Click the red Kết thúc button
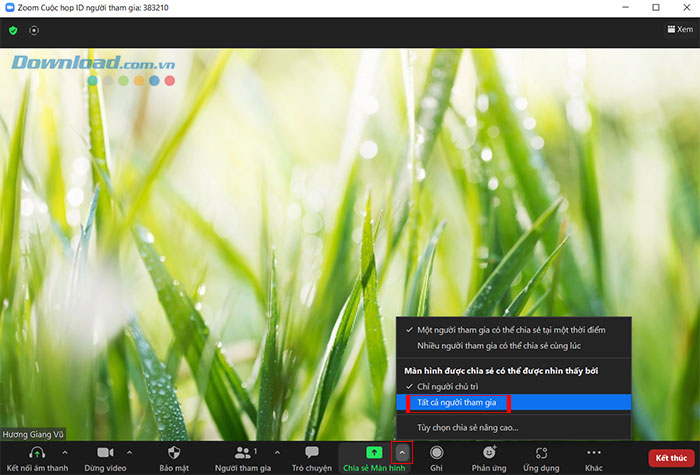This screenshot has height=475, width=700. tap(670, 457)
